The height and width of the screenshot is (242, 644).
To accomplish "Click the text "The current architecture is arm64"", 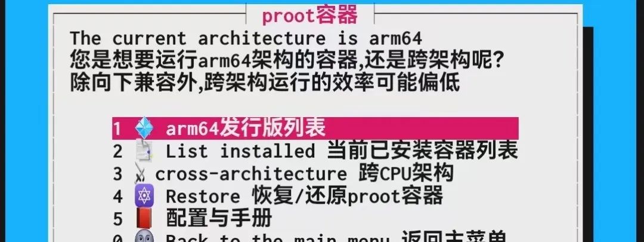I will (246, 38).
